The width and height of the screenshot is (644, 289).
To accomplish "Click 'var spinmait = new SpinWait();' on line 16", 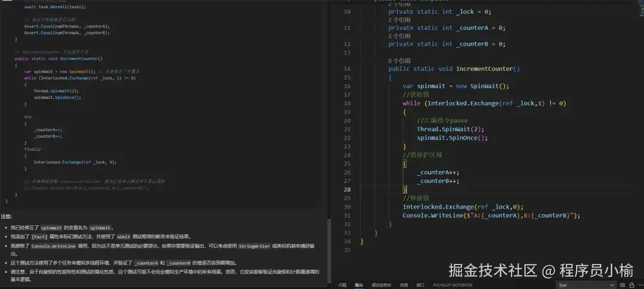I will point(456,86).
